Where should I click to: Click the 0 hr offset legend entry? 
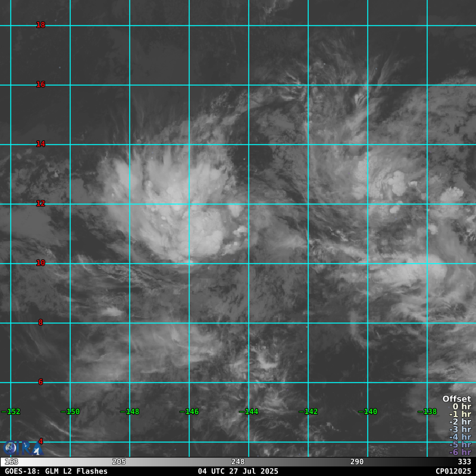click(x=461, y=406)
